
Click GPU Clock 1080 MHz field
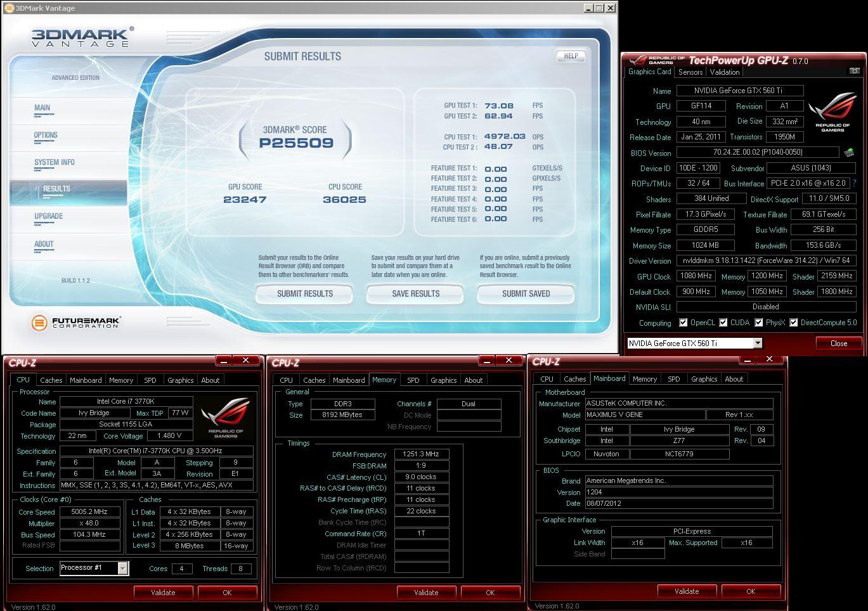tap(696, 276)
